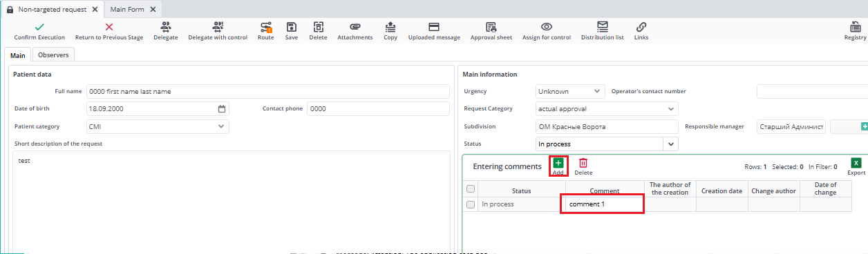Expand the Patient category dropdown
868x254 pixels.
(221, 126)
